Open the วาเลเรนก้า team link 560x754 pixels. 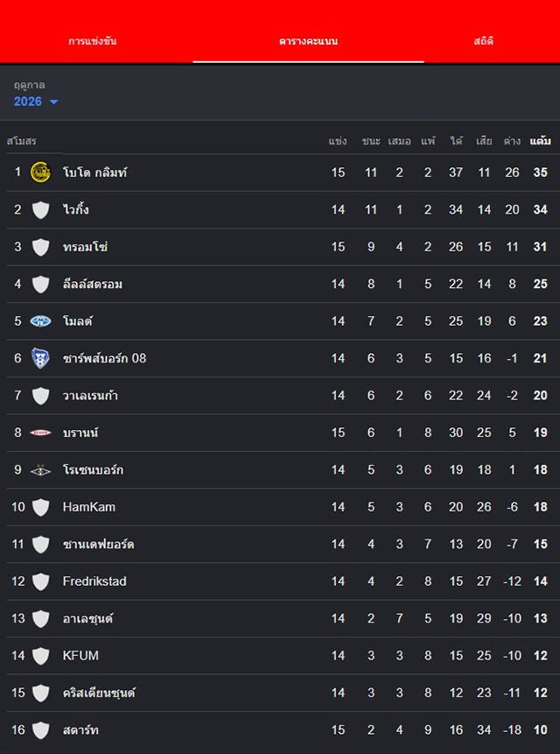[x=90, y=395]
